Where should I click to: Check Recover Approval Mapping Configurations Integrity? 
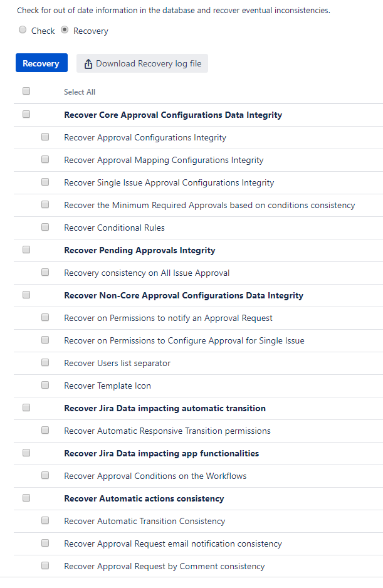click(45, 160)
